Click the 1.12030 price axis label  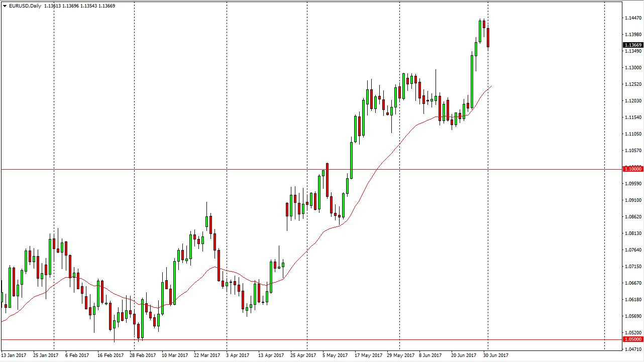tap(633, 101)
